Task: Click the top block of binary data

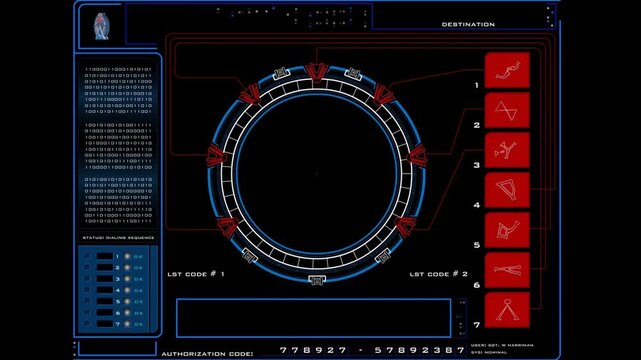Action: pos(118,90)
